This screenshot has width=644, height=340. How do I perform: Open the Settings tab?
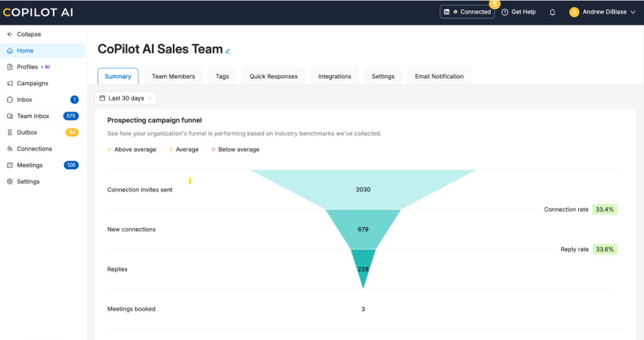point(383,76)
